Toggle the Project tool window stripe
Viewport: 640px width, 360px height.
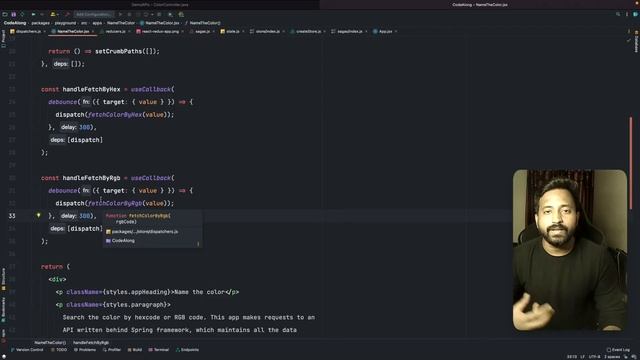coord(3,38)
